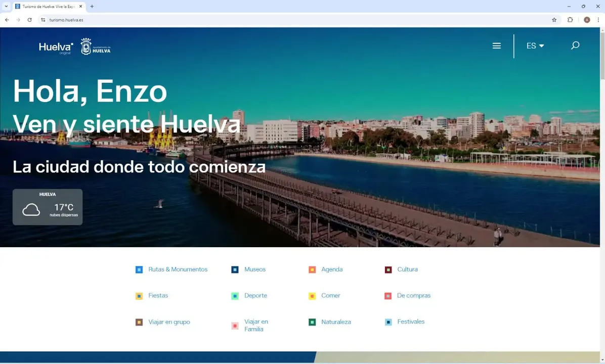Open the Museos link

[254, 269]
